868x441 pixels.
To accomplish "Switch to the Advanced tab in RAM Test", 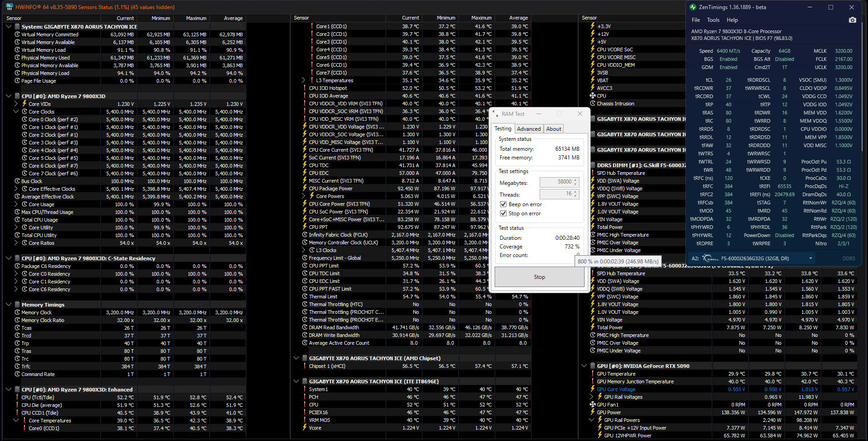I will (529, 129).
